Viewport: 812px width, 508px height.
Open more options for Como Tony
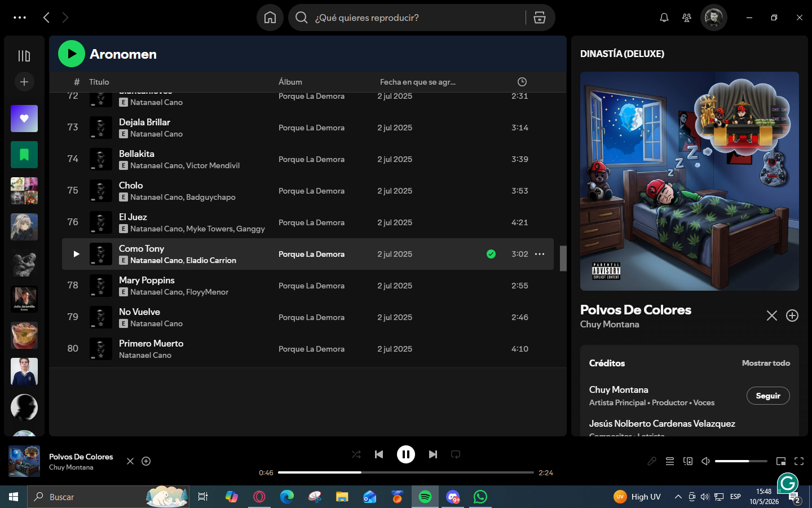click(540, 254)
